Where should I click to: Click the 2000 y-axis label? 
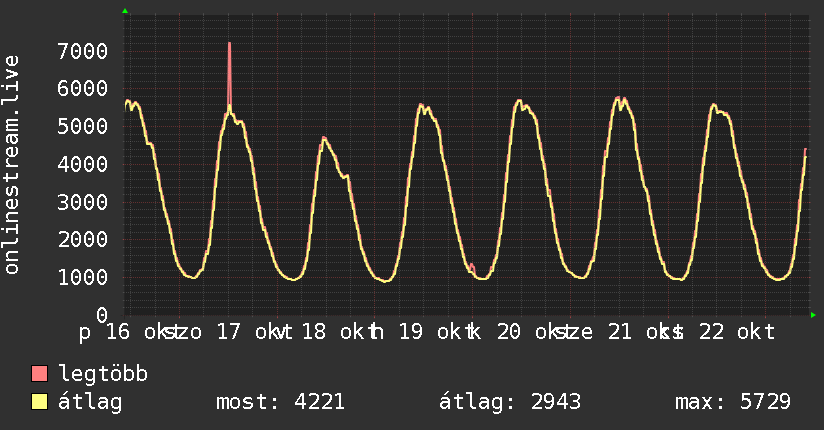pyautogui.click(x=83, y=240)
